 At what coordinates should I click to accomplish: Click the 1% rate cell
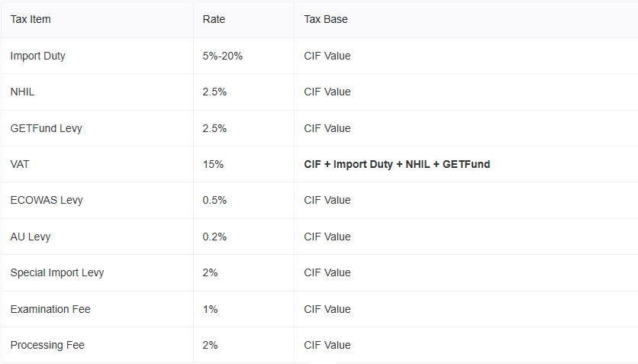pos(211,309)
